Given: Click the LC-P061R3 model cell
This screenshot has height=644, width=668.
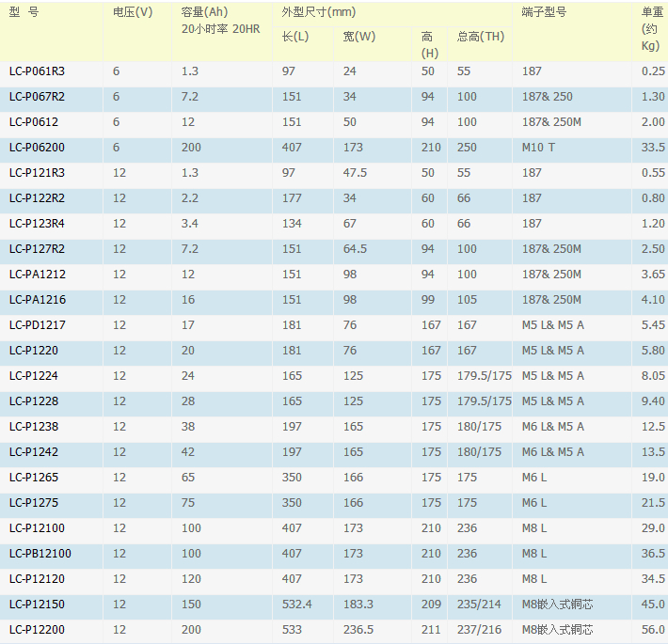Looking at the screenshot, I should [x=37, y=71].
